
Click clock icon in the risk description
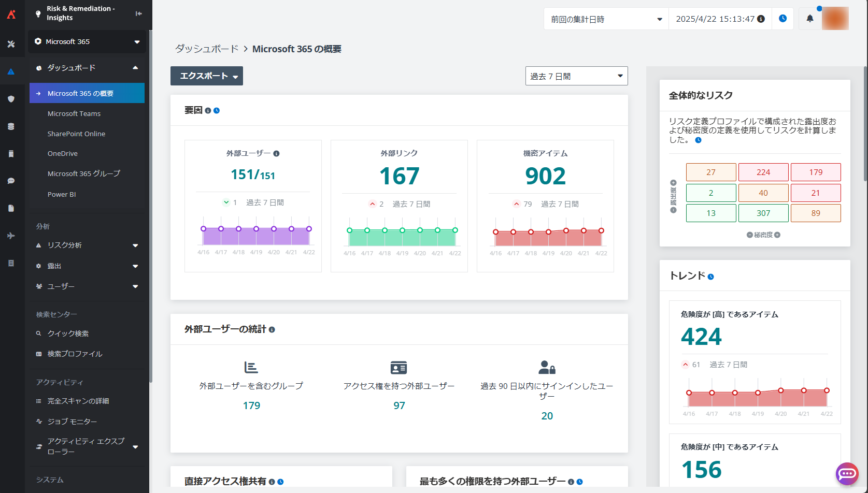pyautogui.click(x=698, y=140)
